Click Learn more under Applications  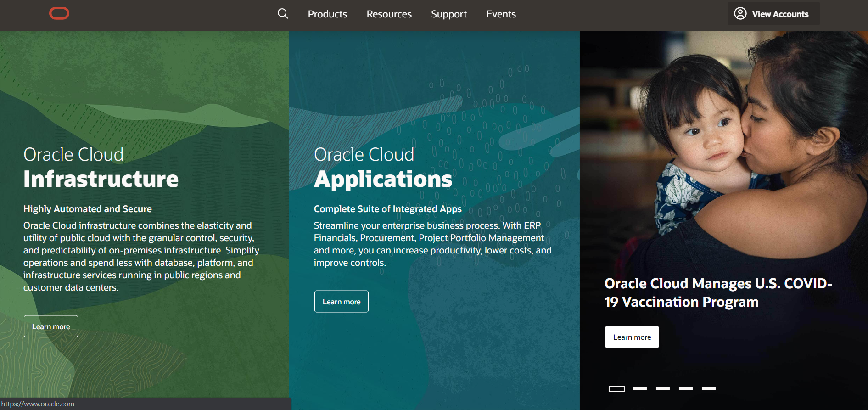pyautogui.click(x=342, y=302)
